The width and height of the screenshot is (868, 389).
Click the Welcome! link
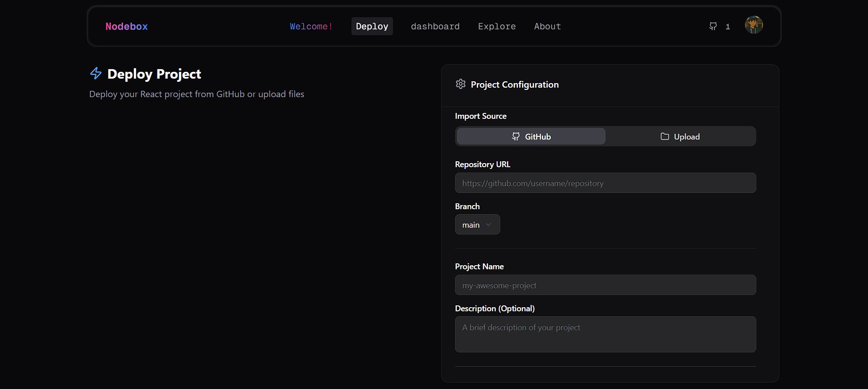(311, 26)
